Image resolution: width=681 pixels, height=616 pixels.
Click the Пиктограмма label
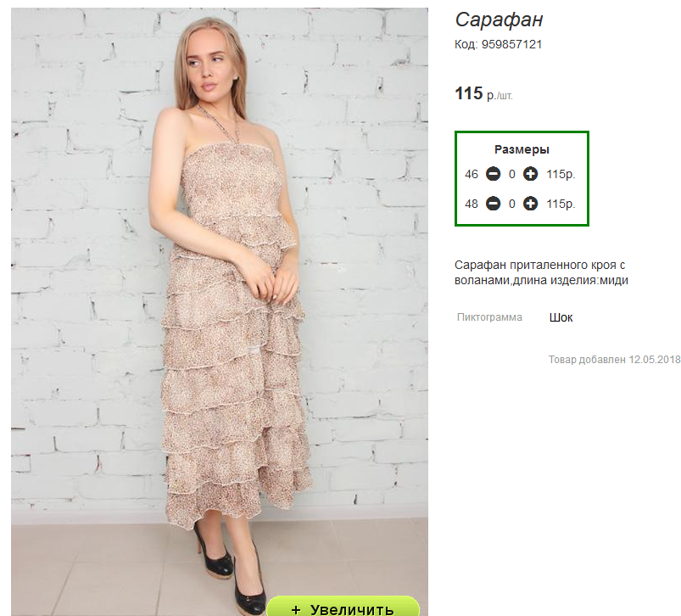tap(489, 317)
